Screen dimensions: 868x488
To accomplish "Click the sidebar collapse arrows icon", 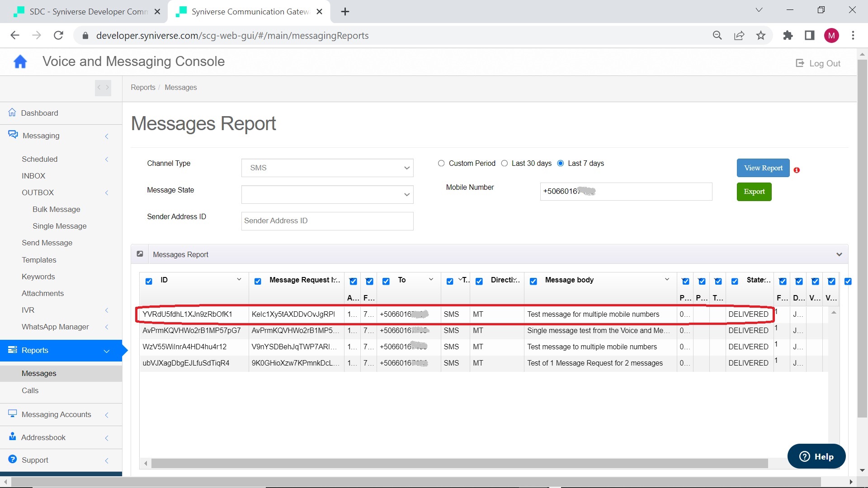I will [x=103, y=88].
